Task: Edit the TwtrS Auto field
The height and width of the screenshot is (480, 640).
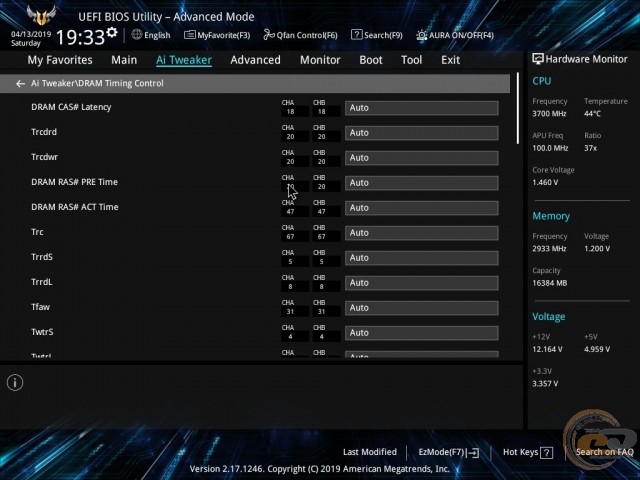Action: tap(422, 333)
